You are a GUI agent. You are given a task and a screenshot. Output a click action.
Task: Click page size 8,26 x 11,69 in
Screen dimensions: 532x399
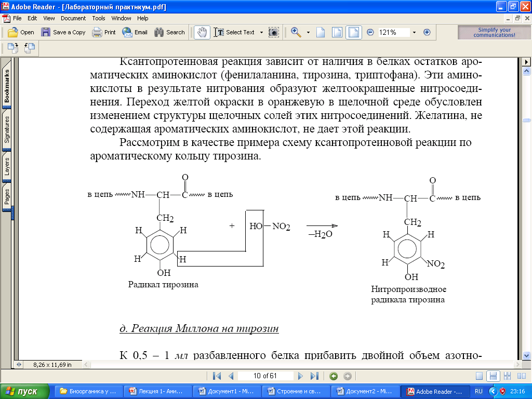[x=52, y=365]
